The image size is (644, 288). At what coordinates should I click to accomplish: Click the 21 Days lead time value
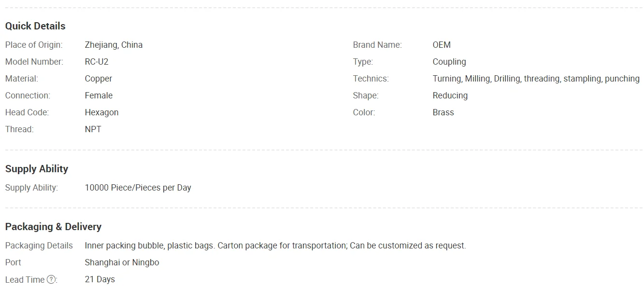pyautogui.click(x=100, y=279)
